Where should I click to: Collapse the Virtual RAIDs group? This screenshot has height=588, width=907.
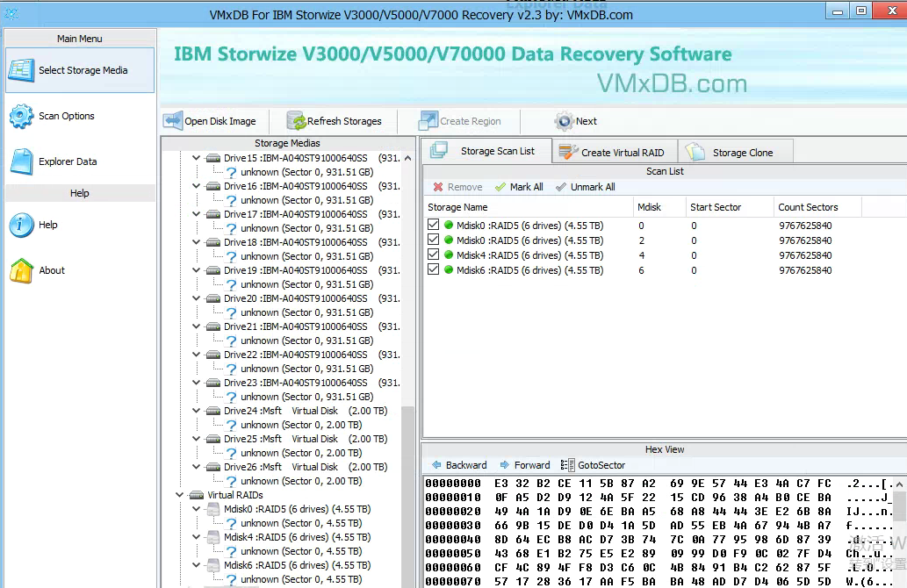point(180,495)
